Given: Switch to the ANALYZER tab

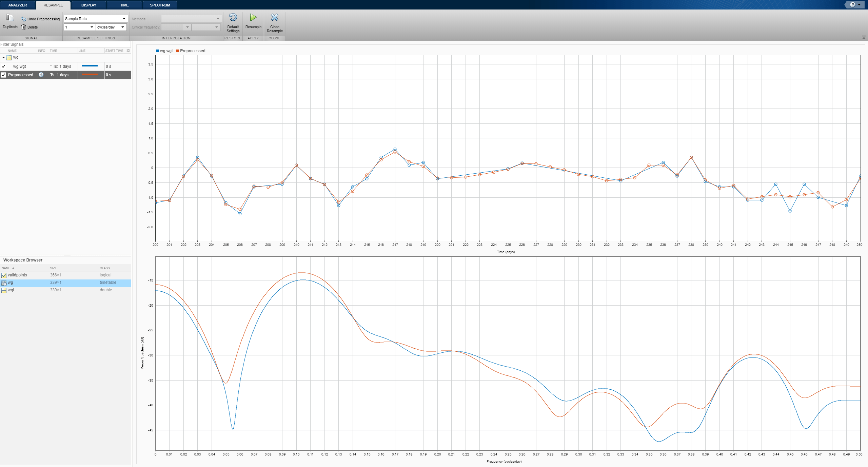Looking at the screenshot, I should click(18, 5).
